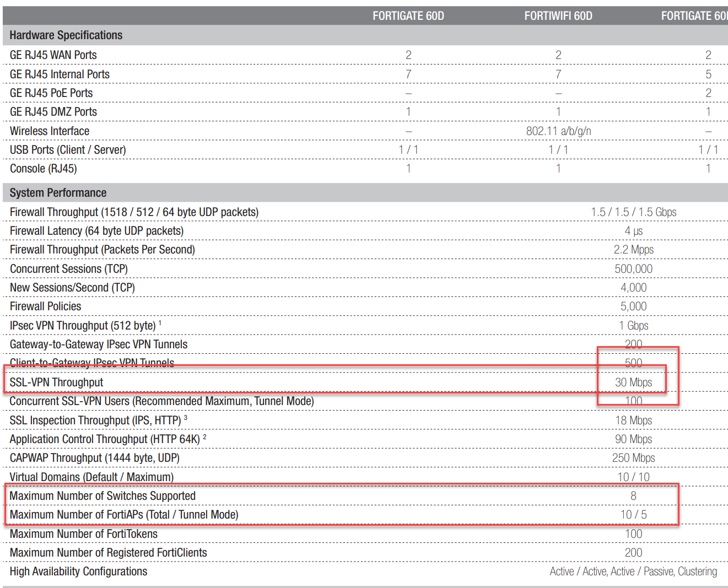Click Maximum Number of Switches Supported label
The height and width of the screenshot is (588, 728).
tap(103, 496)
